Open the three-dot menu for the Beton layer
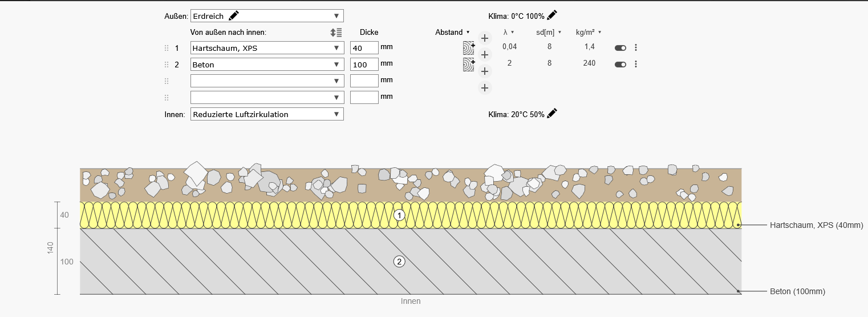The image size is (868, 317). (x=635, y=65)
